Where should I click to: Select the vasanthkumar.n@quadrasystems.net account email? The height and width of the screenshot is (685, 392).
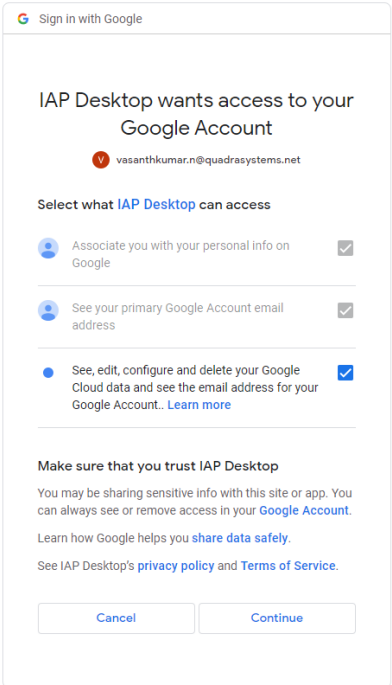208,160
